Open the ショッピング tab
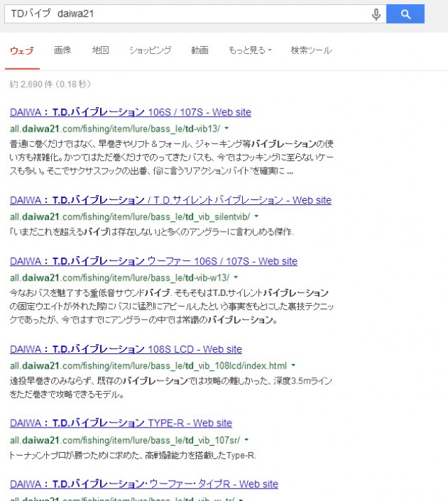This screenshot has width=448, height=501. [x=150, y=50]
